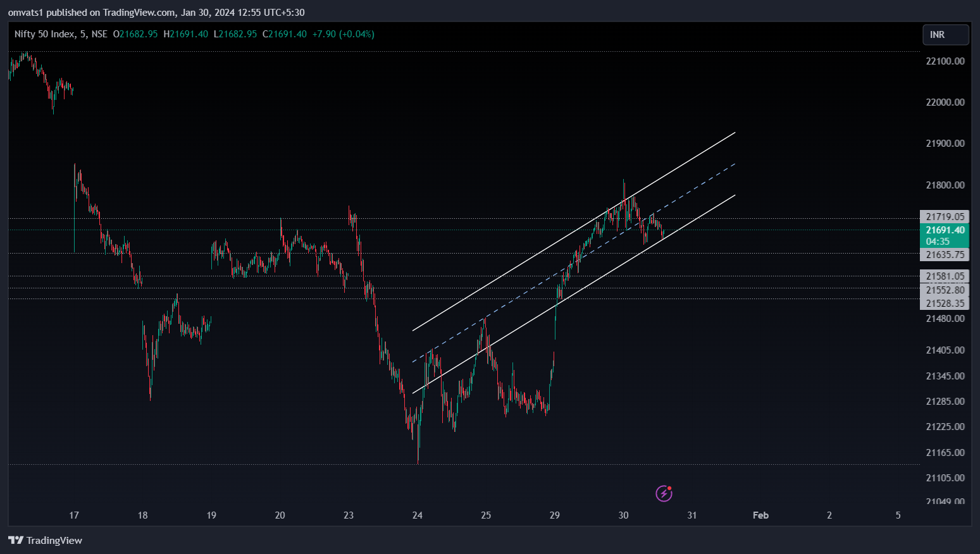Click the low price value L21682.95
The image size is (980, 554).
click(x=235, y=34)
